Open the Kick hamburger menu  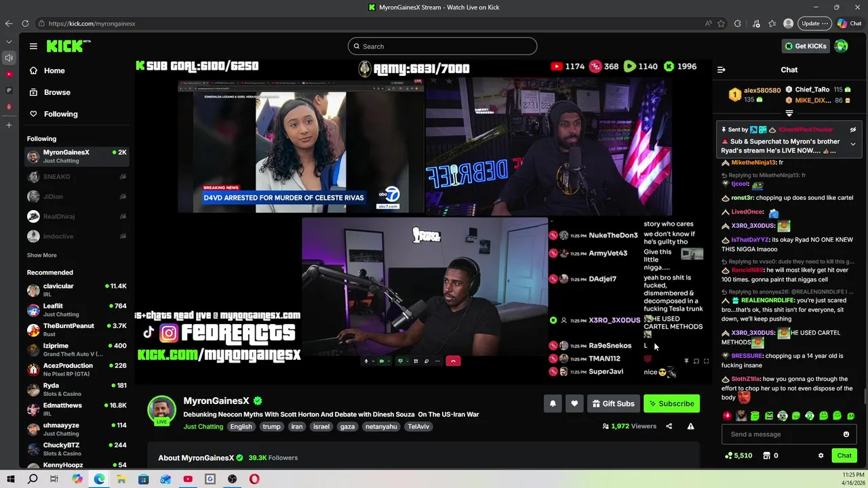tap(33, 46)
